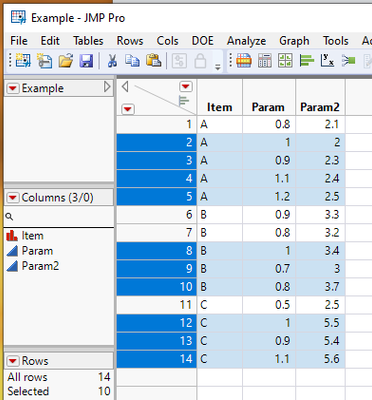Viewport: 372px width, 400px height.
Task: Click the left-pointing triangle to collapse panels
Action: click(125, 87)
